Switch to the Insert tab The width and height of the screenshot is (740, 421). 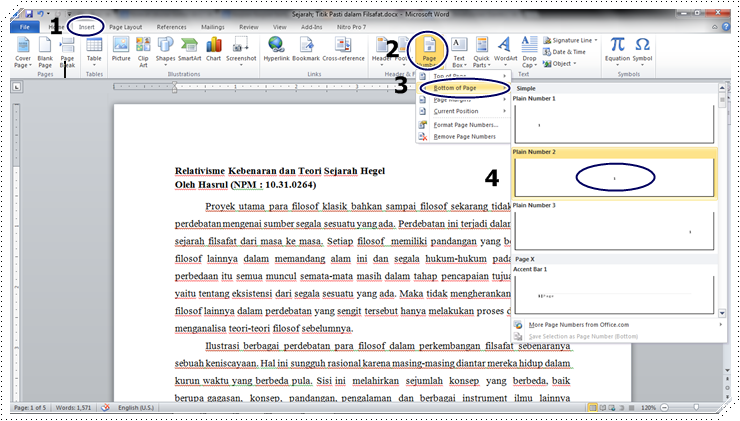tap(86, 27)
